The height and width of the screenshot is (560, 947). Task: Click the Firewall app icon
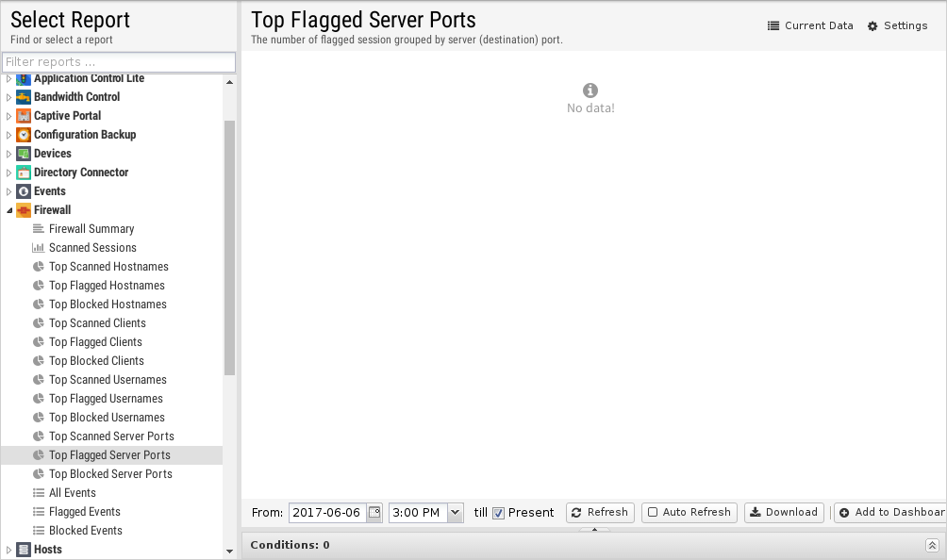23,210
